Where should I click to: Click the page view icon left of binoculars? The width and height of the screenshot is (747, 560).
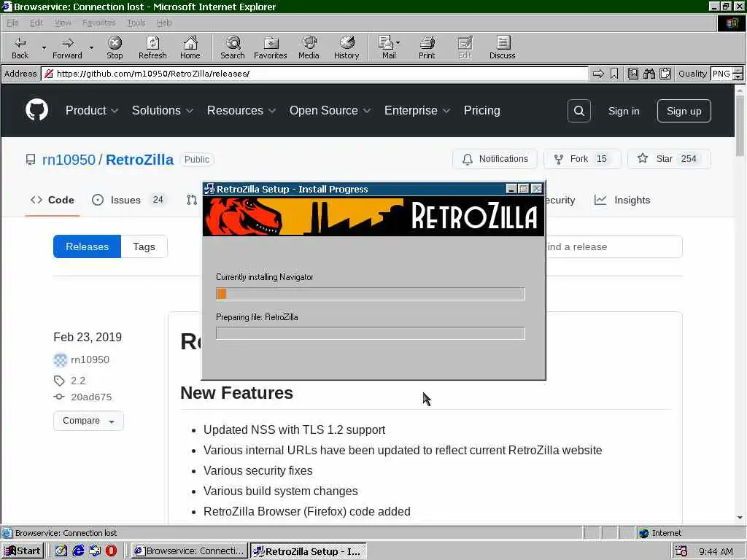click(632, 74)
